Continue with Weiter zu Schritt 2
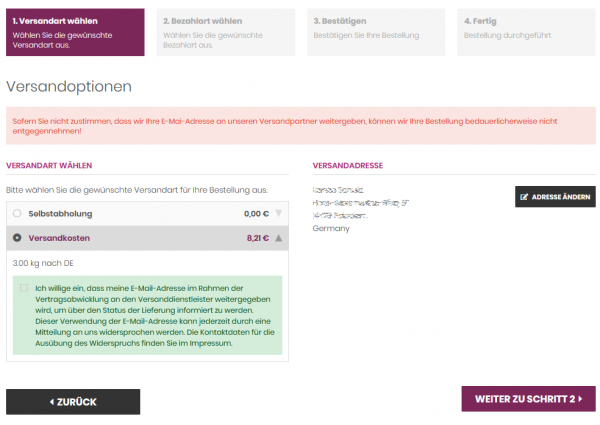This screenshot has width=600, height=425. [528, 399]
